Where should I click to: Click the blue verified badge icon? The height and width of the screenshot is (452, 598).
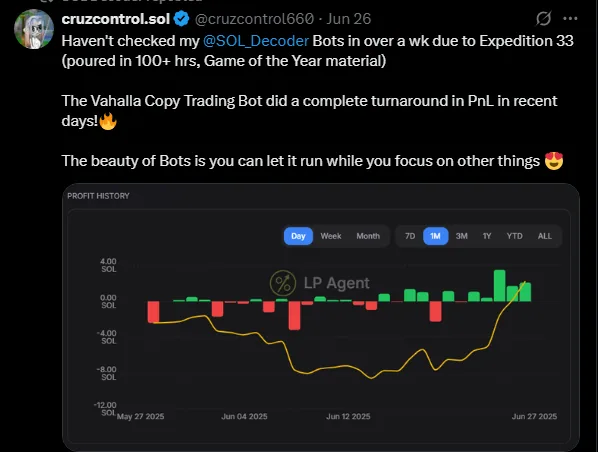(181, 19)
